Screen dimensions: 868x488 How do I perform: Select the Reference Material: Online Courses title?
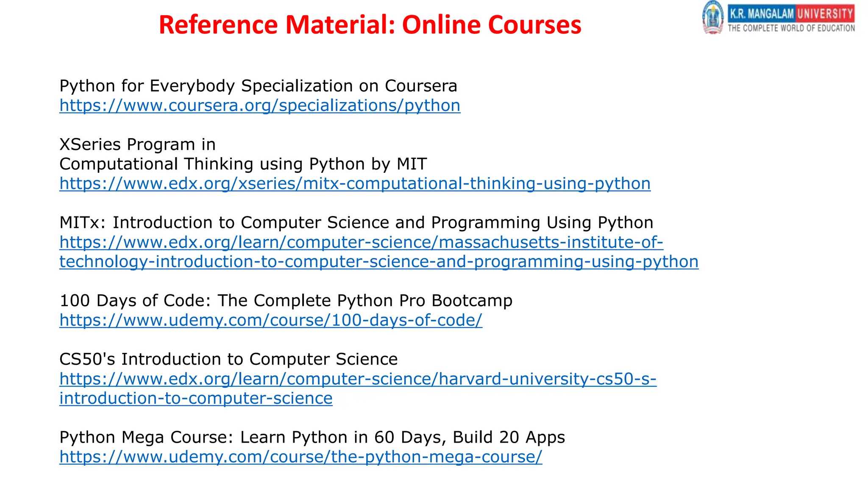(370, 25)
